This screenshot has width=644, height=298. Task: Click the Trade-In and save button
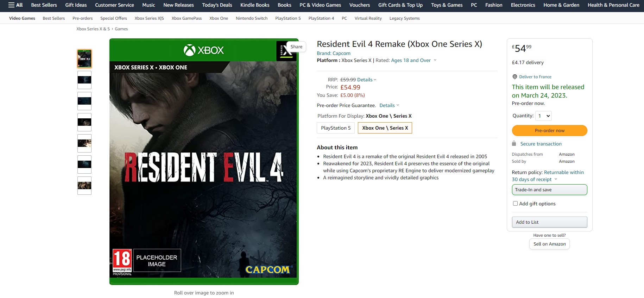point(549,190)
